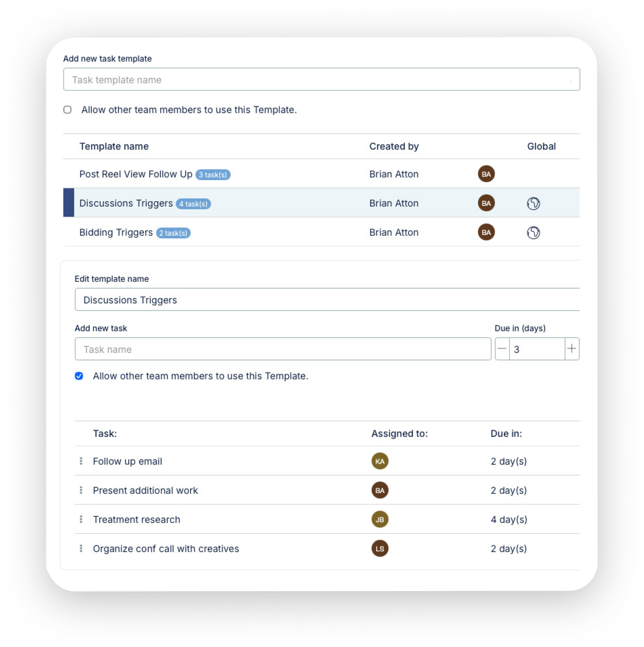Click the Assigned to: column header

(400, 433)
